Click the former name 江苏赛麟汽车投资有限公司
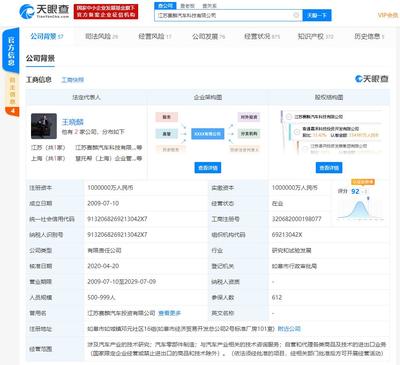The height and width of the screenshot is (365, 400). point(121,313)
